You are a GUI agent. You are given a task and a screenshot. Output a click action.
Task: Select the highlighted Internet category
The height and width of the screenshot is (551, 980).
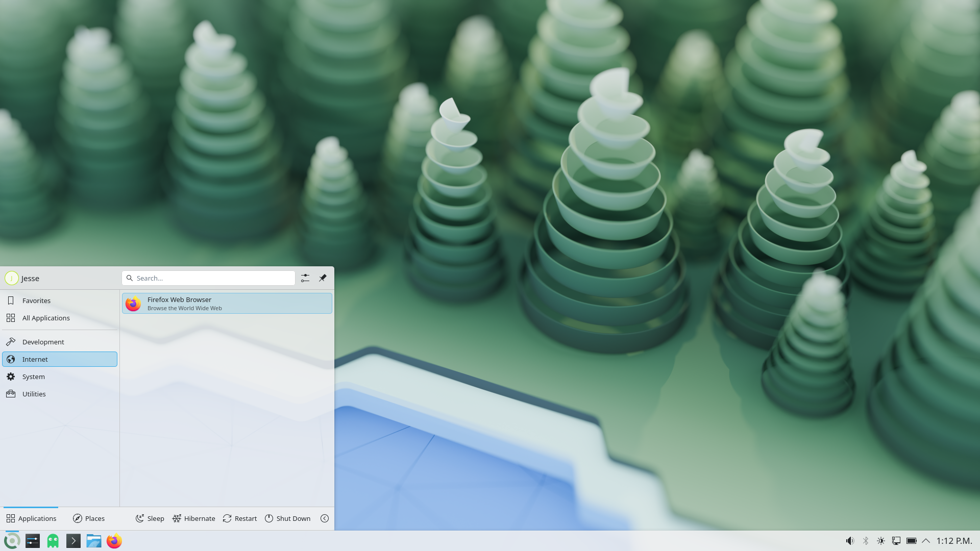[x=60, y=359]
